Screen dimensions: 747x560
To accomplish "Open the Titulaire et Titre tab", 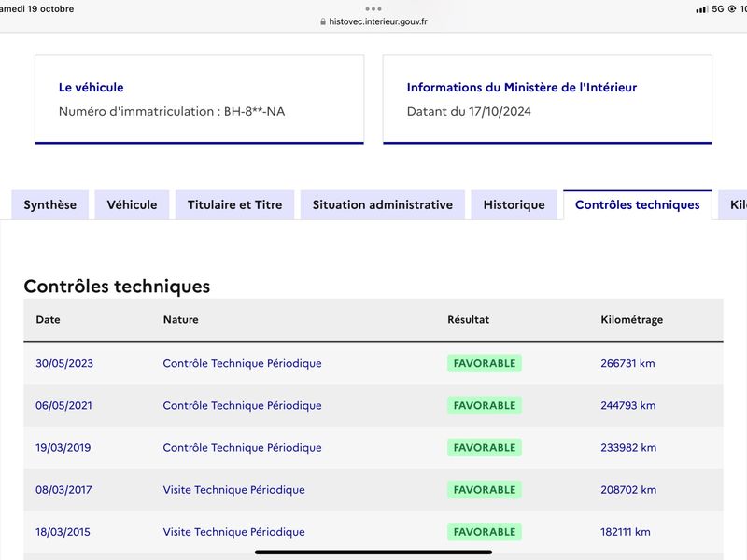I will click(235, 204).
